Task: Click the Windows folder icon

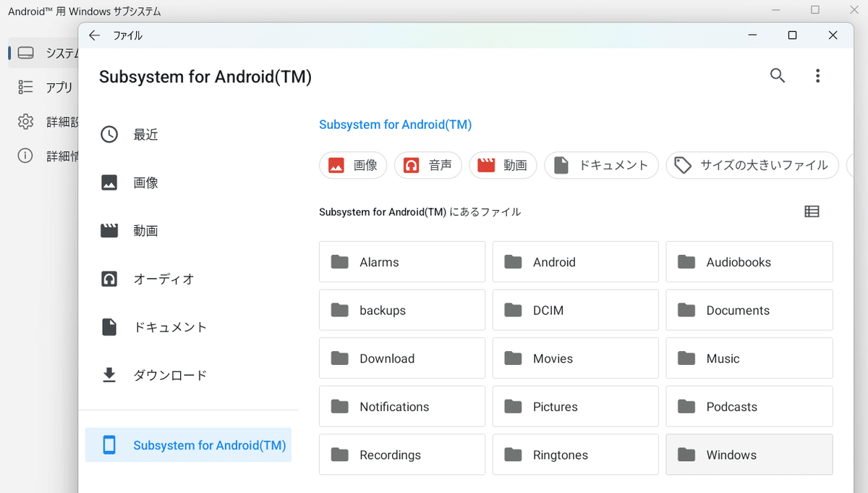Action: click(x=686, y=455)
